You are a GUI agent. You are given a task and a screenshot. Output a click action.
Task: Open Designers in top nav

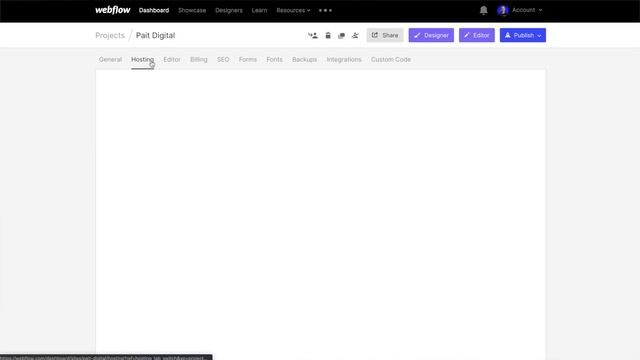coord(229,10)
